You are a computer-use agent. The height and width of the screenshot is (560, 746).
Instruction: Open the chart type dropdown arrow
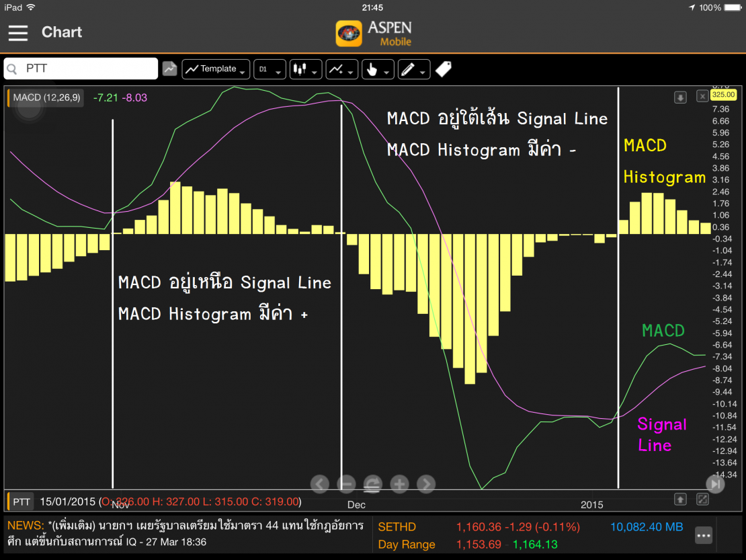(314, 72)
